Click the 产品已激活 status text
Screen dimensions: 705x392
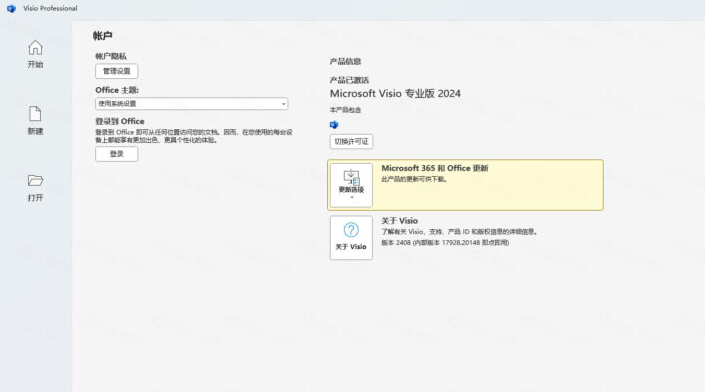[349, 80]
